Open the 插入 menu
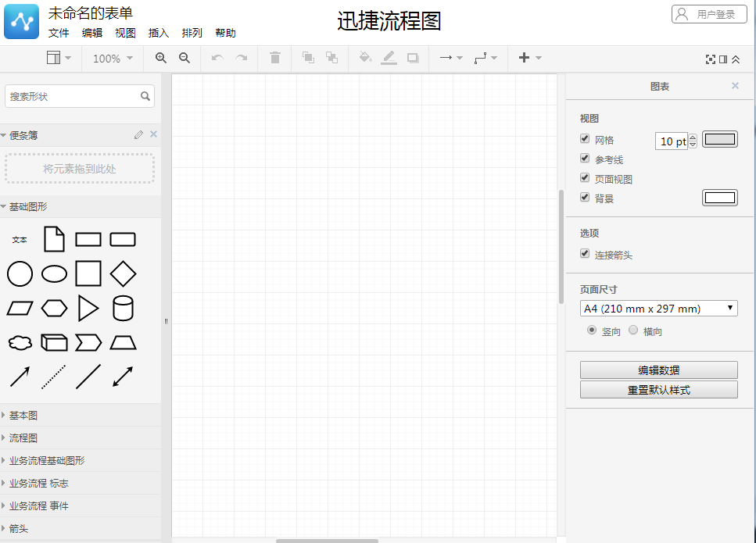 [x=158, y=33]
